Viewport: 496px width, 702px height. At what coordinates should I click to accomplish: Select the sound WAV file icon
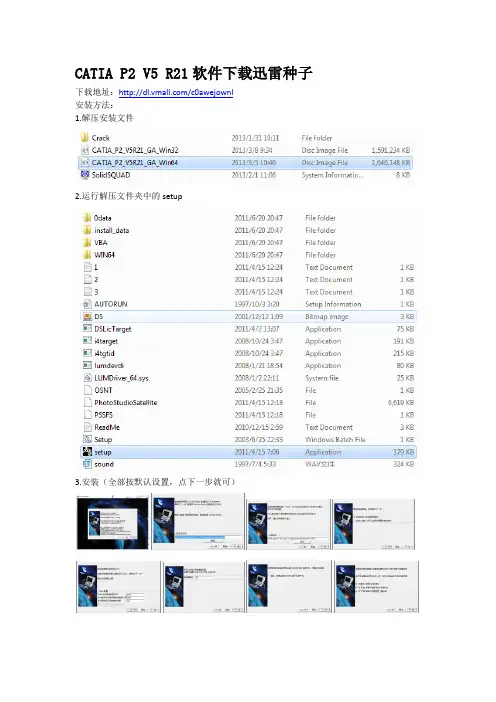87,464
